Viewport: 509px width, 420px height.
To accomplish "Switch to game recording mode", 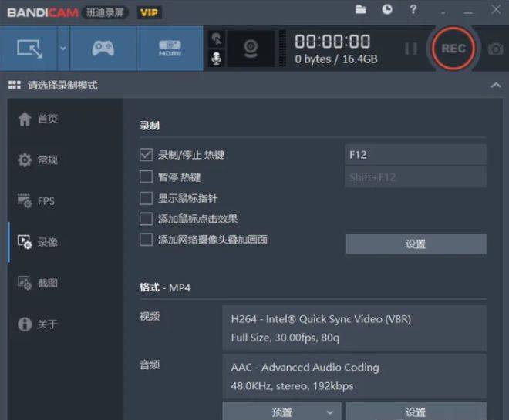I will [x=103, y=49].
